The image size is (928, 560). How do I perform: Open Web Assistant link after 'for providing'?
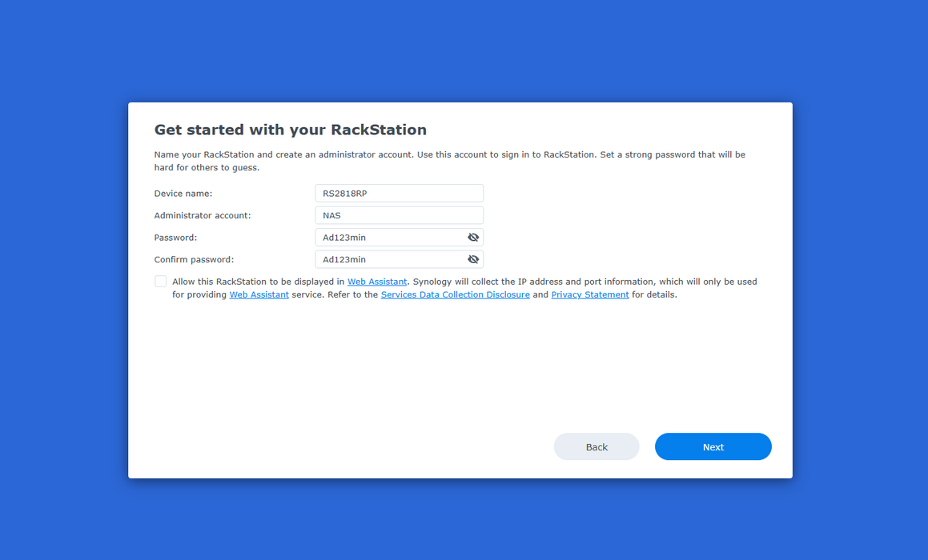tap(259, 294)
